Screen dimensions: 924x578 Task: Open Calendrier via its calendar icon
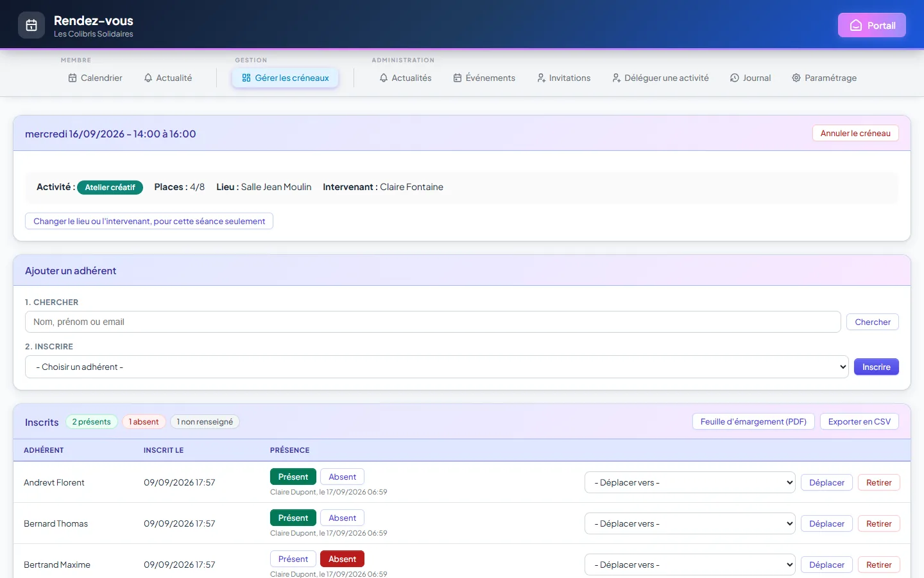click(73, 78)
